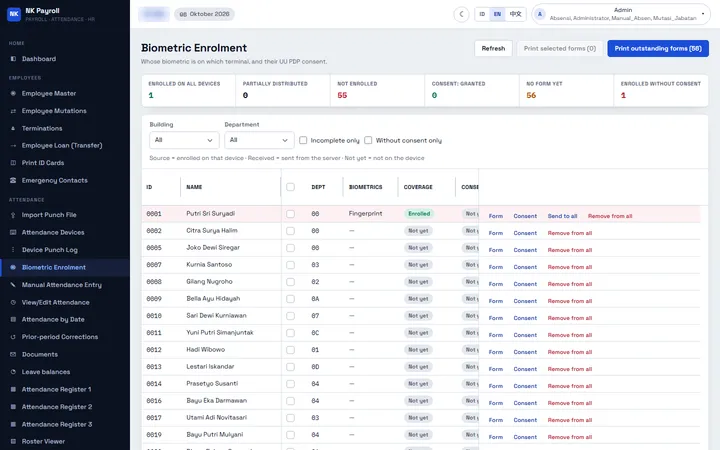Click the No Form Yet 56 card

566,90
